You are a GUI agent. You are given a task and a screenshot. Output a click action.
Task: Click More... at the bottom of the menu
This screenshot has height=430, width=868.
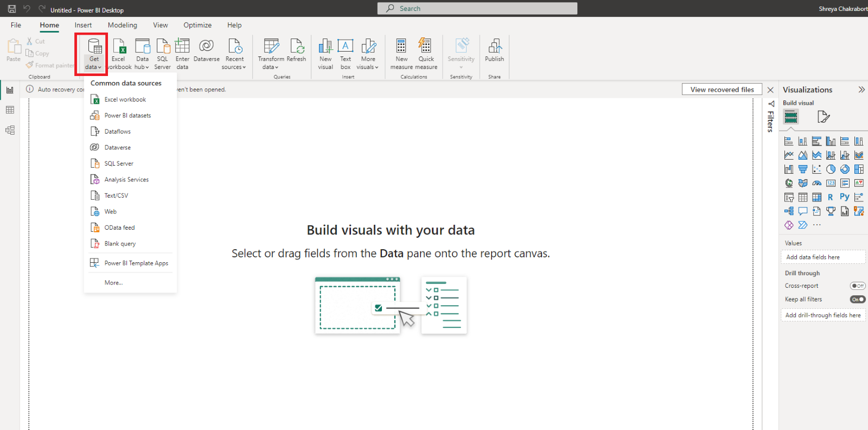[x=114, y=283]
